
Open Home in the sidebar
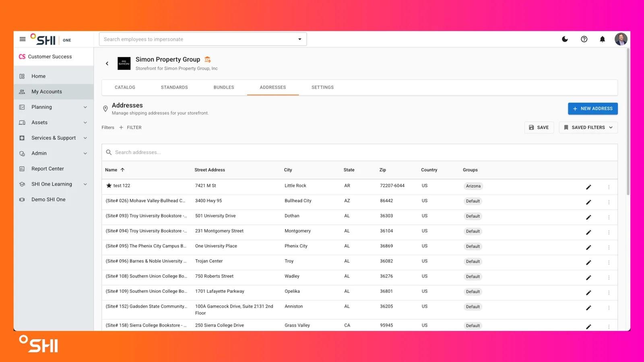[54, 76]
